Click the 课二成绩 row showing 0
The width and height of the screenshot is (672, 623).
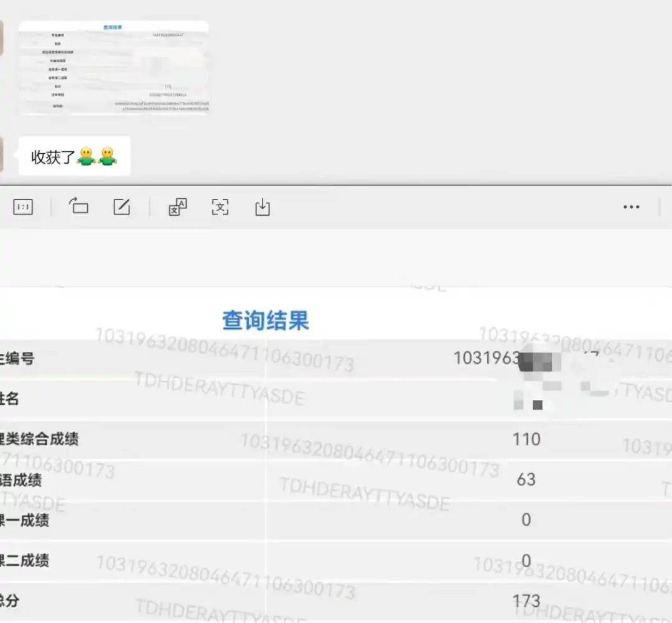point(526,560)
